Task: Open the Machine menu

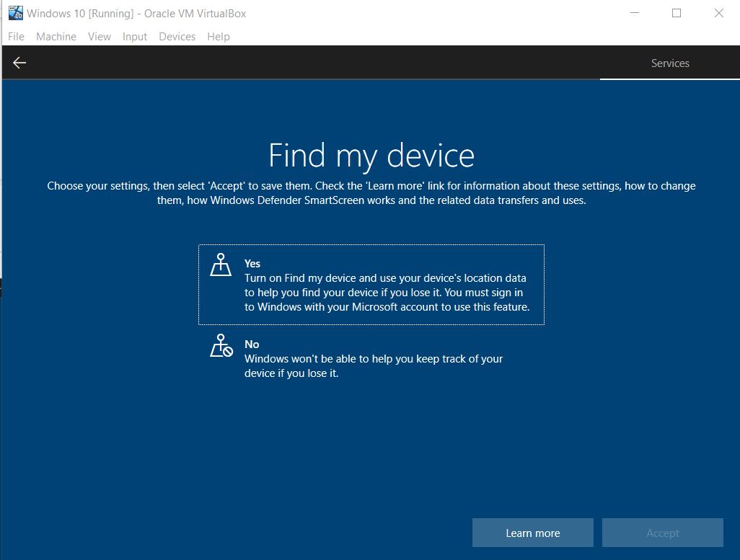Action: [x=56, y=37]
